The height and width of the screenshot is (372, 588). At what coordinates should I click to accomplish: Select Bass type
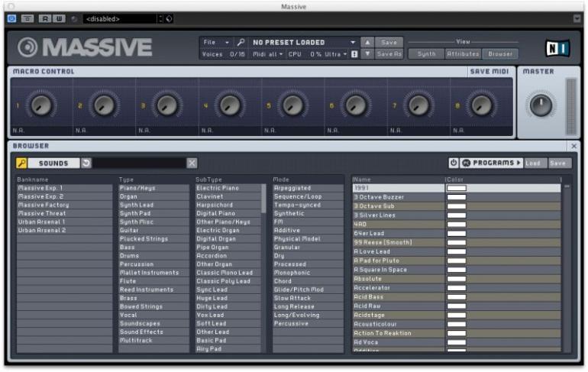click(153, 247)
